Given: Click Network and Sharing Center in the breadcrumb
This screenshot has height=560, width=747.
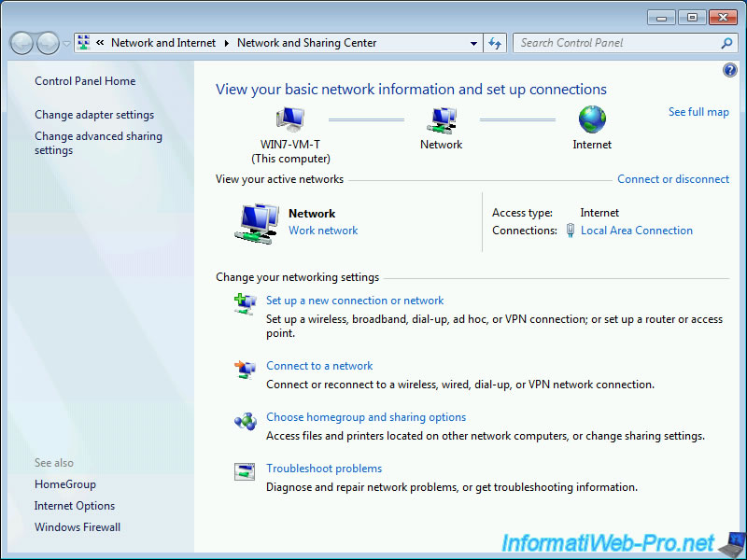Looking at the screenshot, I should click(307, 43).
